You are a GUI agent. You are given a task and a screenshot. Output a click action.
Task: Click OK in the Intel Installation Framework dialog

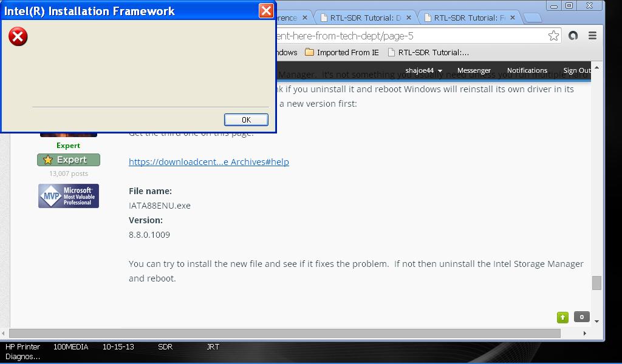pyautogui.click(x=246, y=120)
